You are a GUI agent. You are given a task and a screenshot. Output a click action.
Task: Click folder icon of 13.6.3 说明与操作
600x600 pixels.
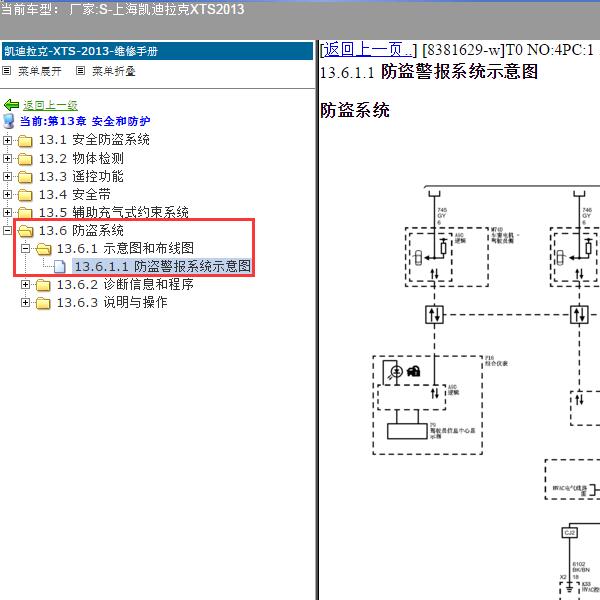click(x=43, y=303)
